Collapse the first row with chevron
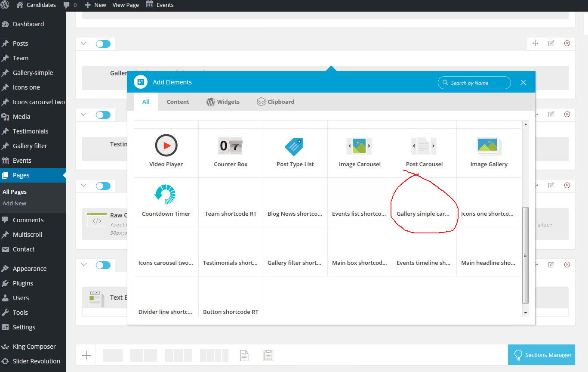Image resolution: width=588 pixels, height=372 pixels. [x=84, y=43]
